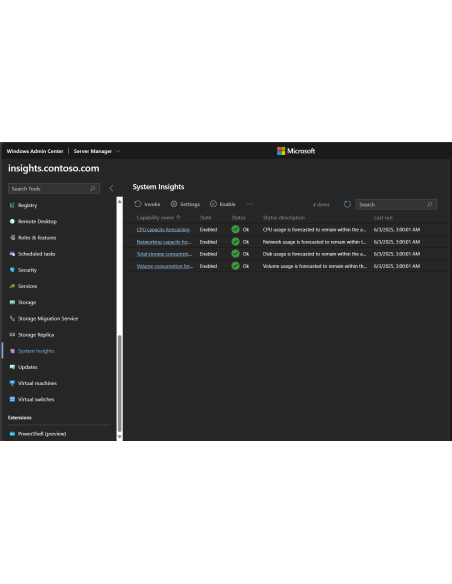Open the Security tool
This screenshot has width=452, height=584.
coord(28,270)
